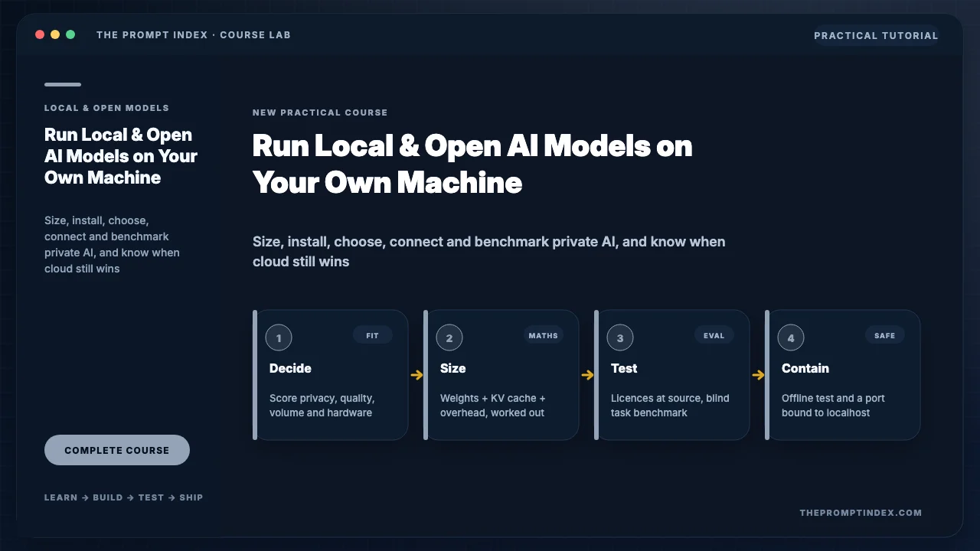Screen dimensions: 980x551
Task: Click the red window dot
Action: click(x=40, y=34)
